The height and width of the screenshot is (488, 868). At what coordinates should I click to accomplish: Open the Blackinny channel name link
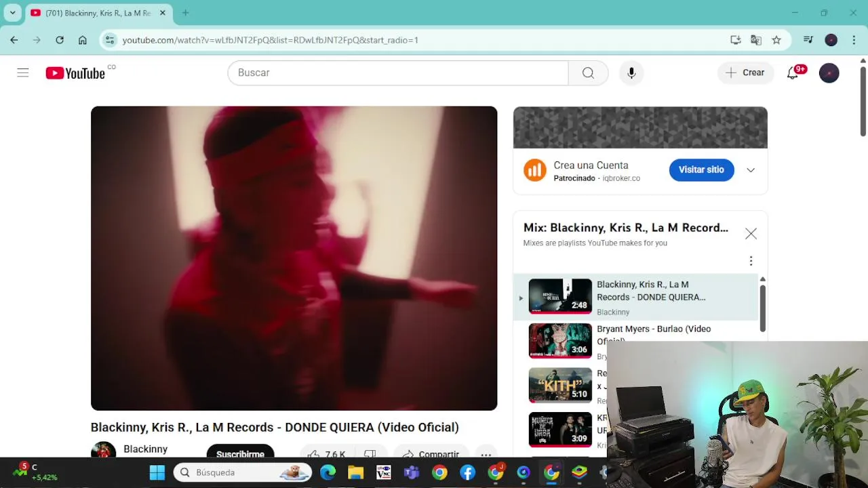click(x=145, y=449)
